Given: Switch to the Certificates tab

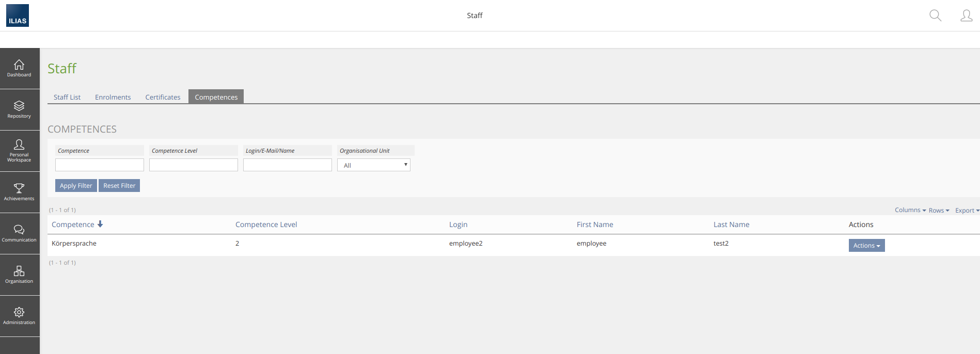Looking at the screenshot, I should pyautogui.click(x=163, y=97).
